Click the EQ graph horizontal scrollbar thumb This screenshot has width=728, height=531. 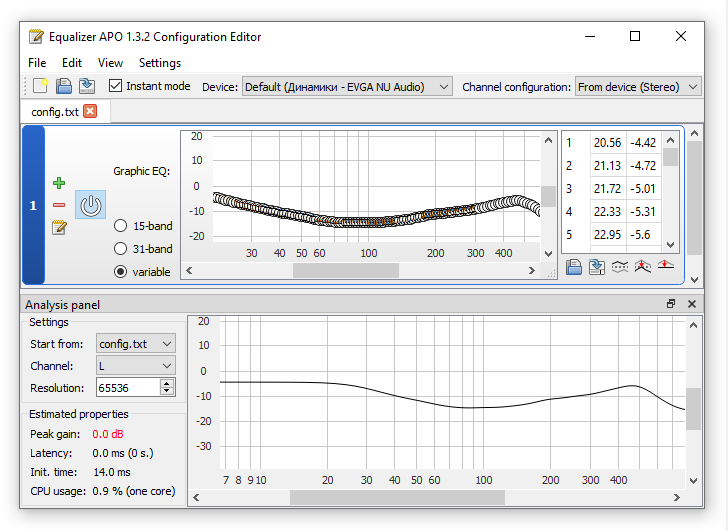pyautogui.click(x=345, y=270)
